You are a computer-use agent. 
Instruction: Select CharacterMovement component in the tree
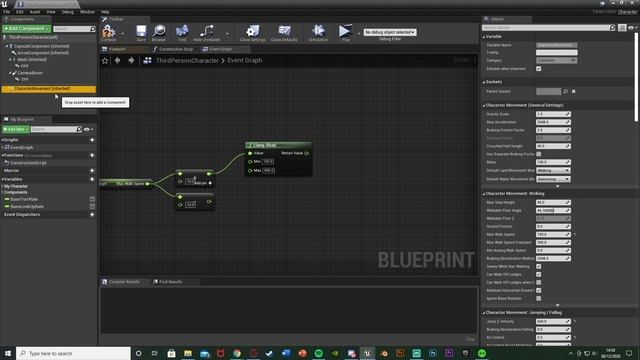coord(49,89)
